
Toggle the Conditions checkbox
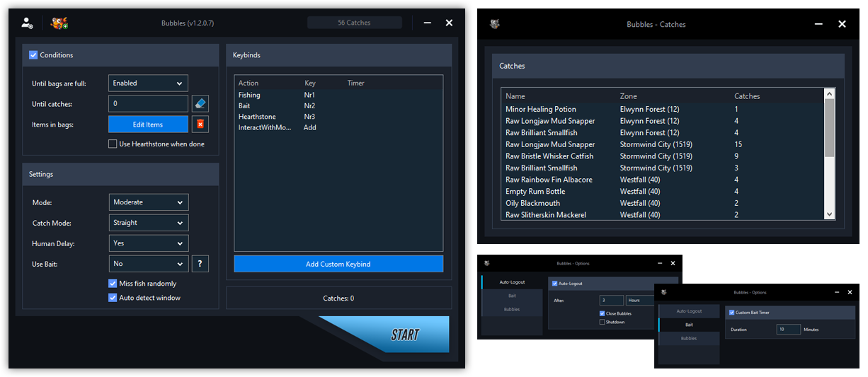33,55
